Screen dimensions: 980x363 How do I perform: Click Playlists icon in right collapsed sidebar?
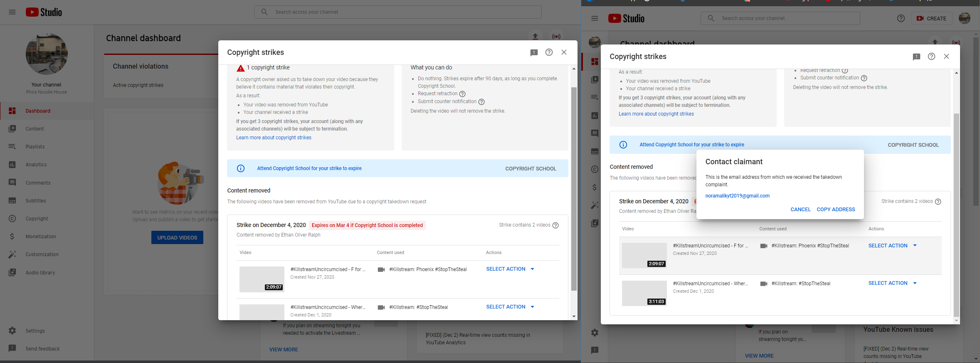pos(595,97)
